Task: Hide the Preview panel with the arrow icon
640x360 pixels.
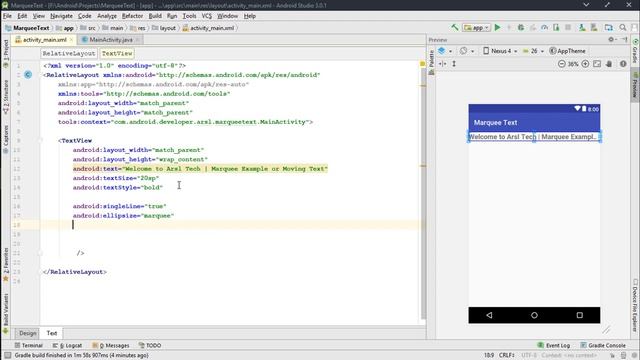Action: tap(624, 40)
